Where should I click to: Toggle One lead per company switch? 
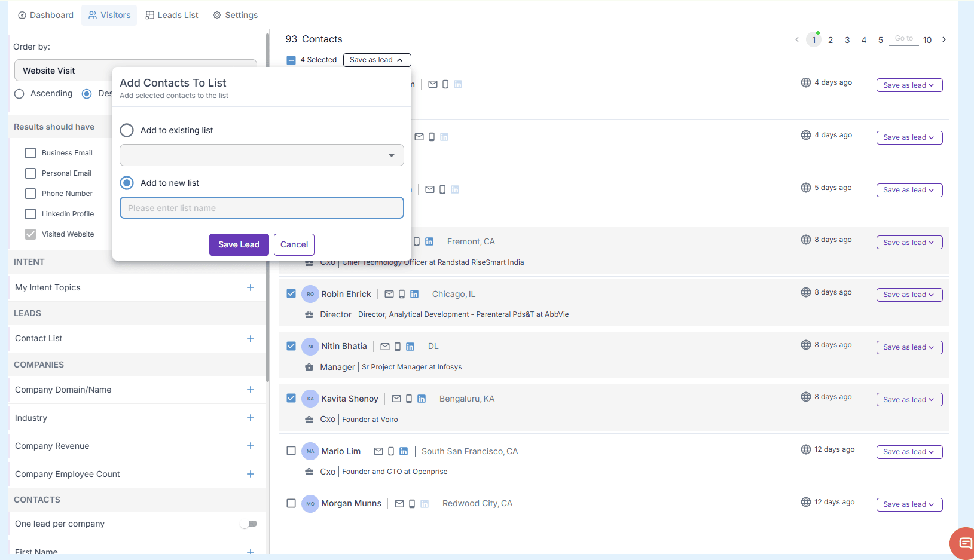point(249,524)
